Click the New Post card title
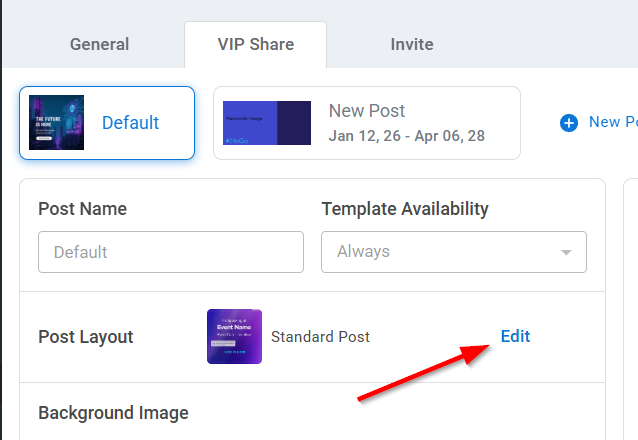Viewport: 638px width, 440px height. coord(367,111)
